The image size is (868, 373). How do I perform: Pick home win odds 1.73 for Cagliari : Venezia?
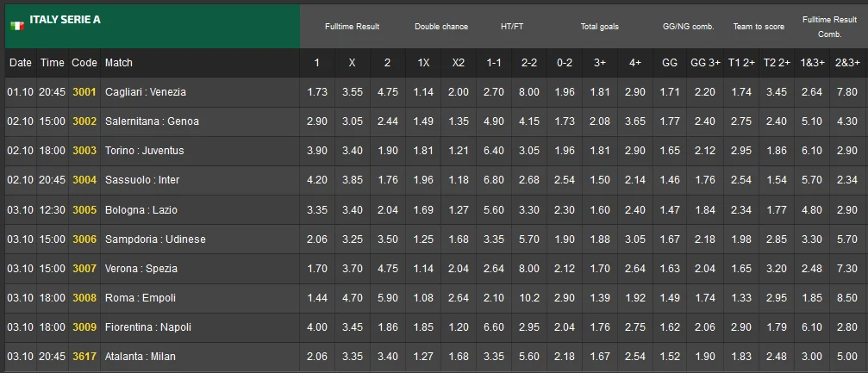(x=317, y=91)
